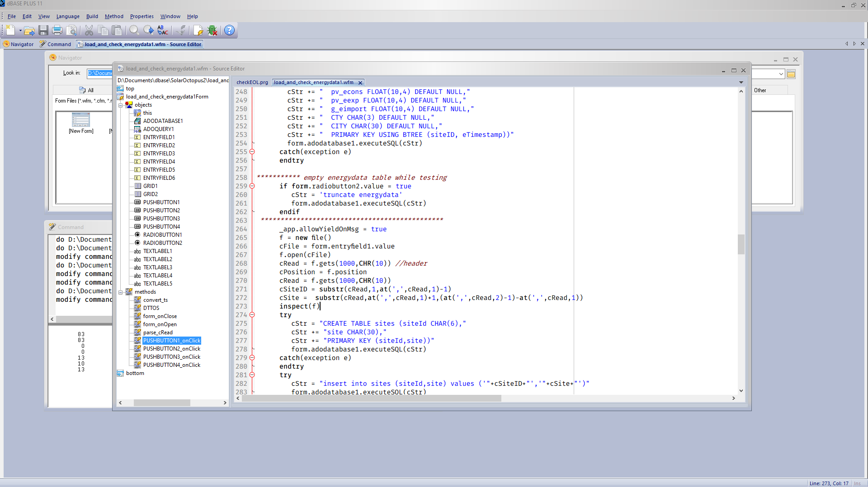Image resolution: width=868 pixels, height=487 pixels.
Task: Open the Replace text (AB→AC) tool
Action: [162, 30]
